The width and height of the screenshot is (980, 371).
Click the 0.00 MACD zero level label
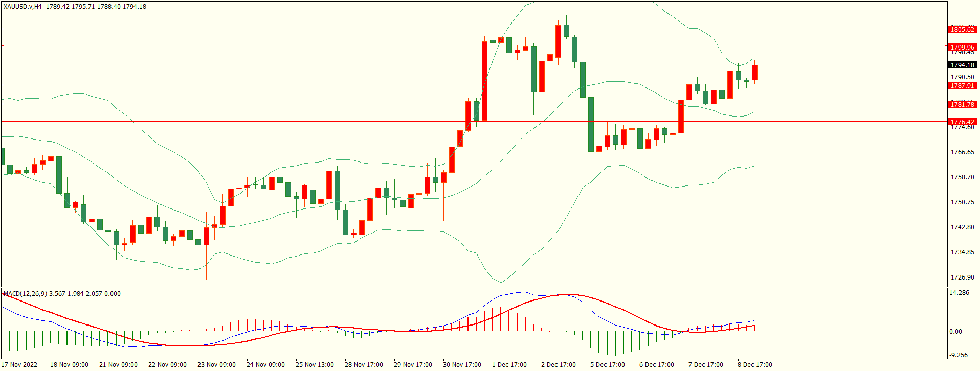tap(955, 332)
